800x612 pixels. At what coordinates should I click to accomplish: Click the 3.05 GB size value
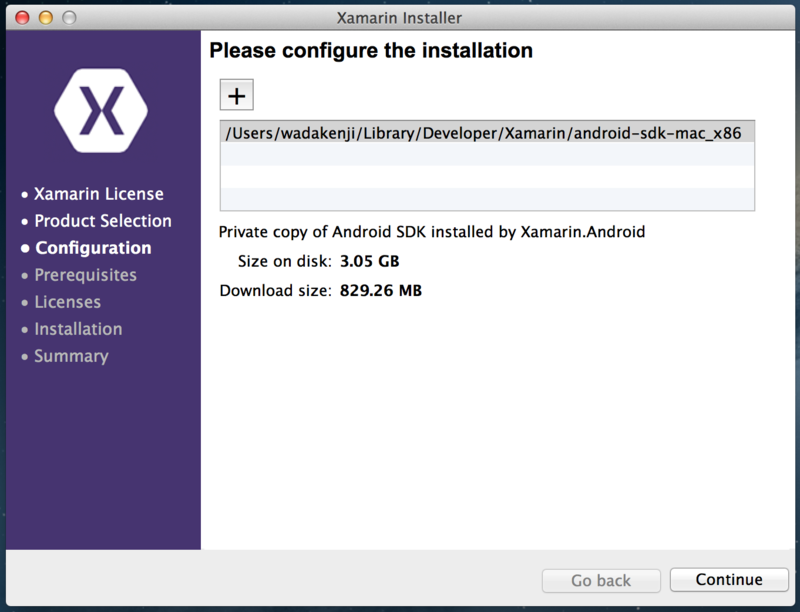coord(370,261)
